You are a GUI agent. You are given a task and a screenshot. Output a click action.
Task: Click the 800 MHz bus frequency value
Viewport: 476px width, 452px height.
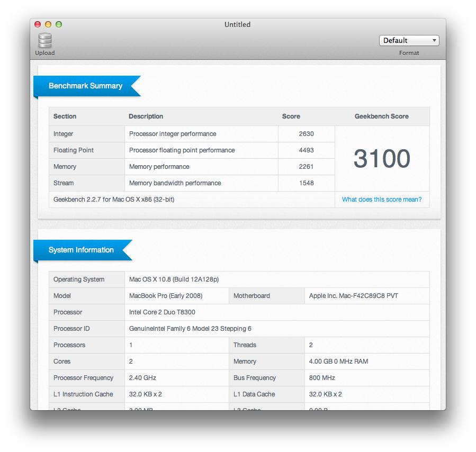(322, 378)
